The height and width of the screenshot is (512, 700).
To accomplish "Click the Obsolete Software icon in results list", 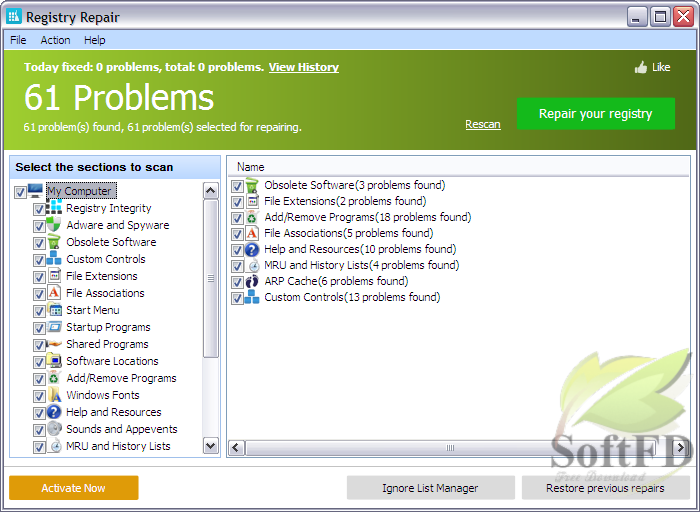I will (252, 185).
